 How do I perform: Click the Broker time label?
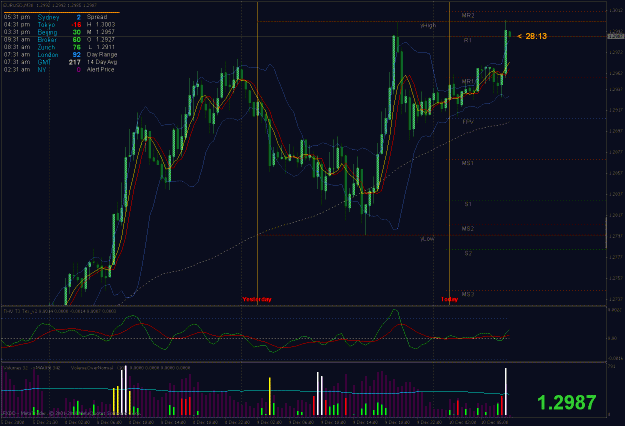(47, 39)
